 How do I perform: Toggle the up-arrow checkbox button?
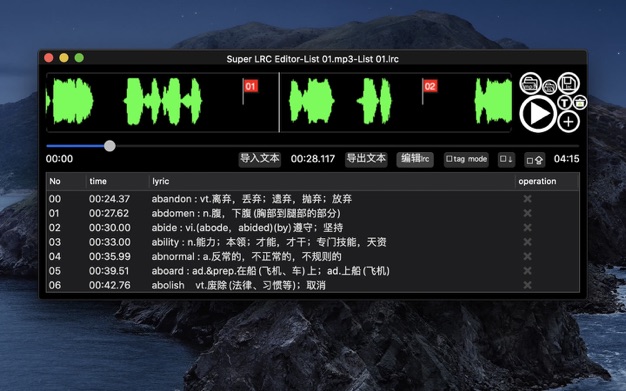click(x=534, y=159)
